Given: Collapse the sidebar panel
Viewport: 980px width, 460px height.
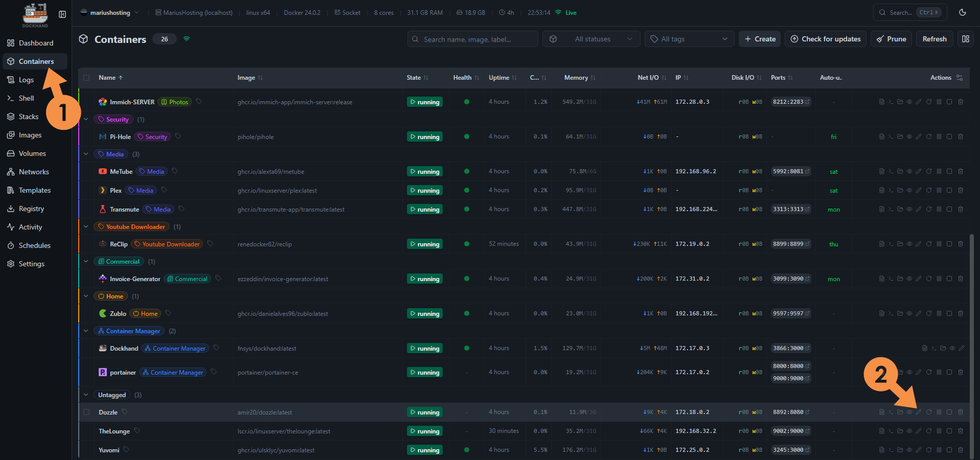Looking at the screenshot, I should pos(62,14).
